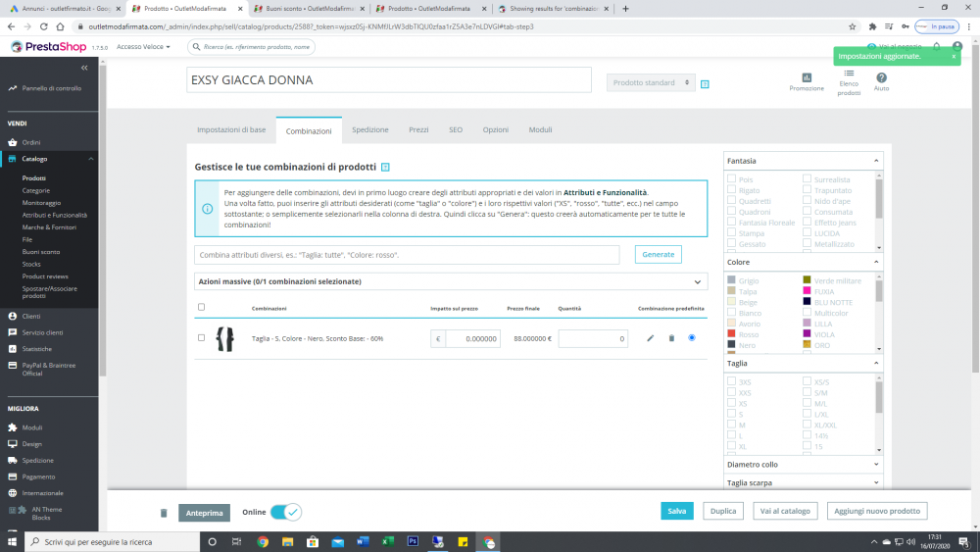
Task: Switch to the Spedizione product tab
Action: 370,129
